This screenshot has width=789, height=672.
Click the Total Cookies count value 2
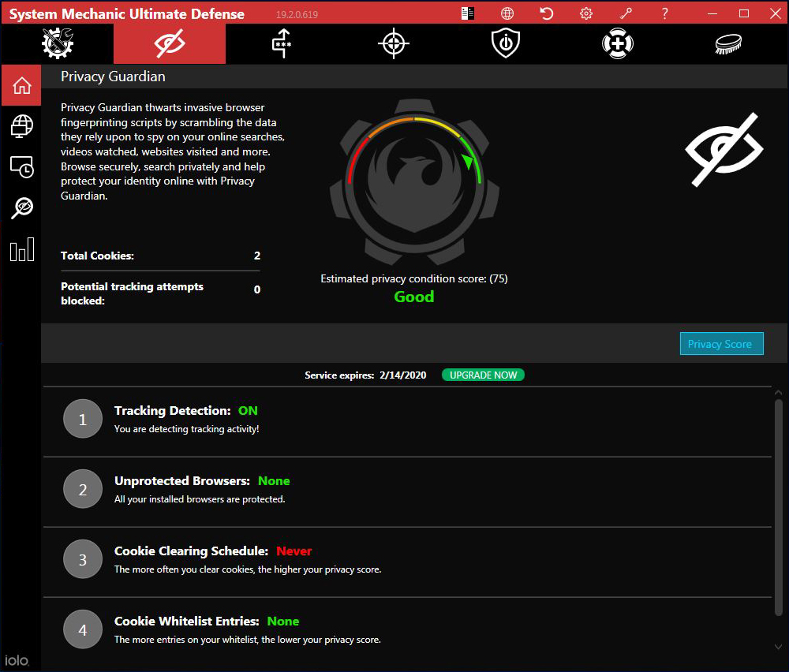(257, 256)
